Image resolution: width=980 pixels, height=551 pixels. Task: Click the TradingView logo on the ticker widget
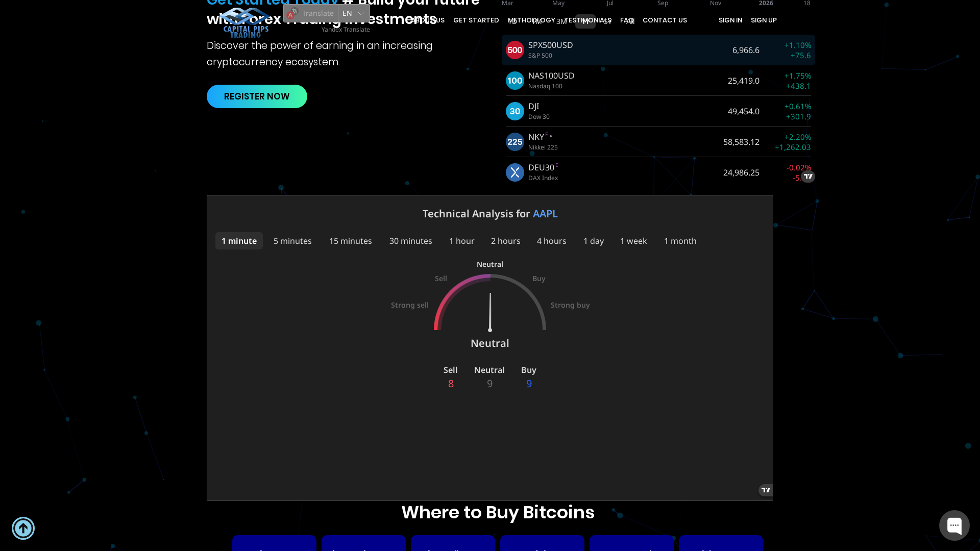[807, 176]
